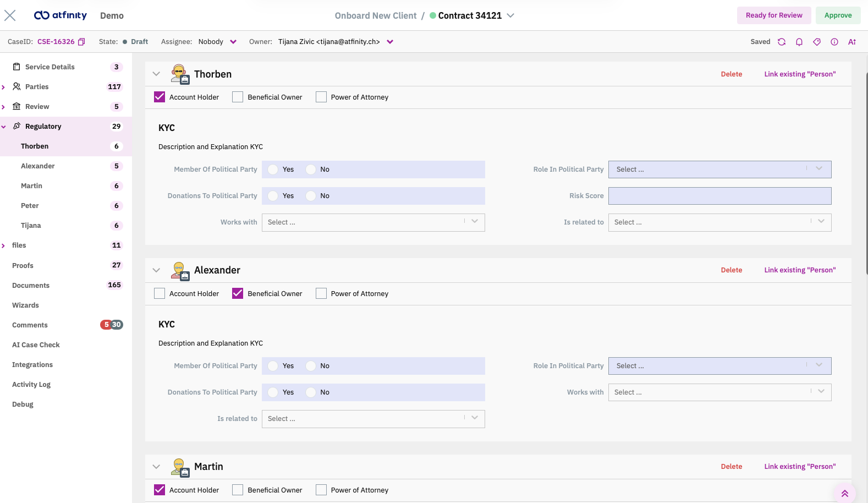Click the Regulatory icon in sidebar

click(17, 126)
